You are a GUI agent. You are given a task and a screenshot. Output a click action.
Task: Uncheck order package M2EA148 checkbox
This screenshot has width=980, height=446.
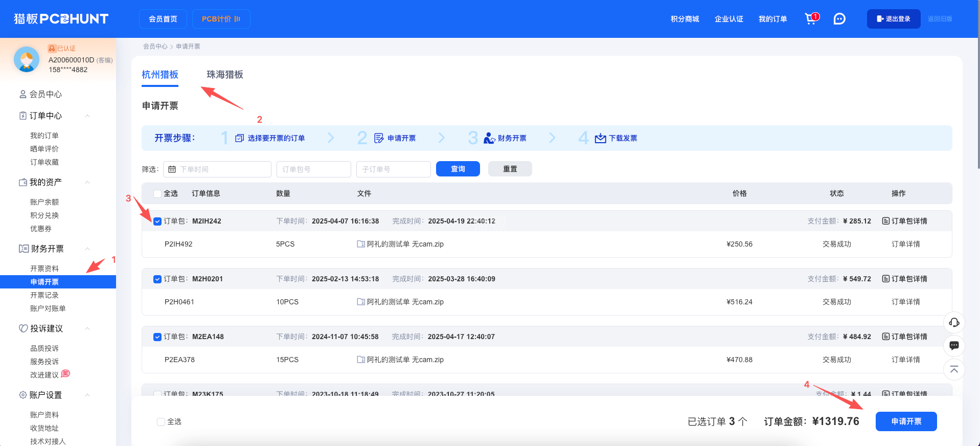pyautogui.click(x=157, y=337)
